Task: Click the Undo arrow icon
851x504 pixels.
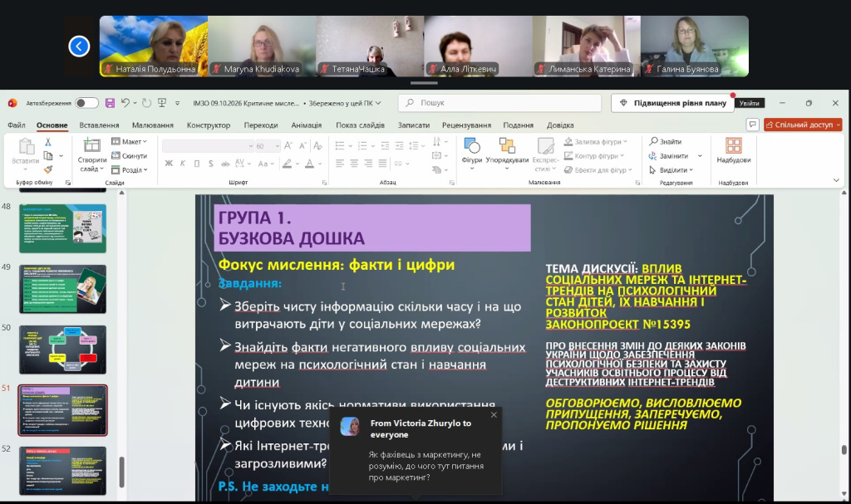Action: point(125,102)
